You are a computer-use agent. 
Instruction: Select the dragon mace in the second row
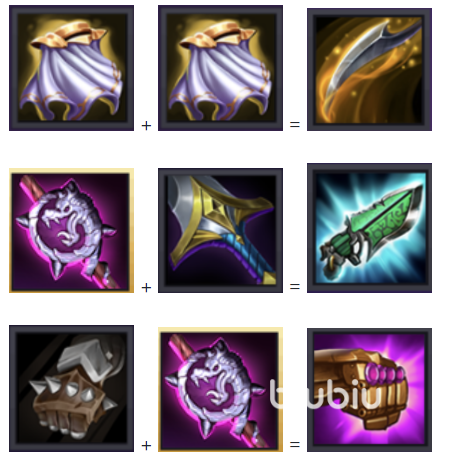tap(71, 231)
